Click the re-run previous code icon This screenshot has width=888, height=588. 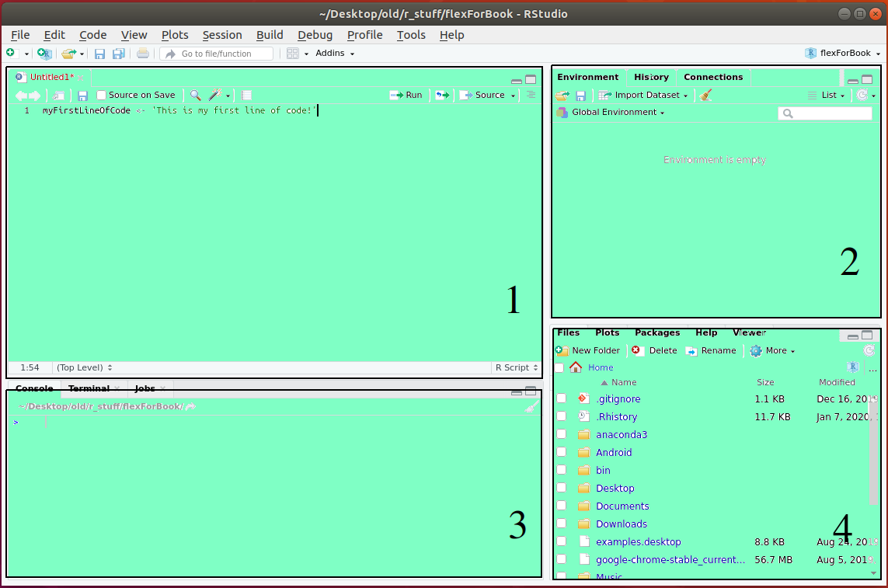(441, 95)
